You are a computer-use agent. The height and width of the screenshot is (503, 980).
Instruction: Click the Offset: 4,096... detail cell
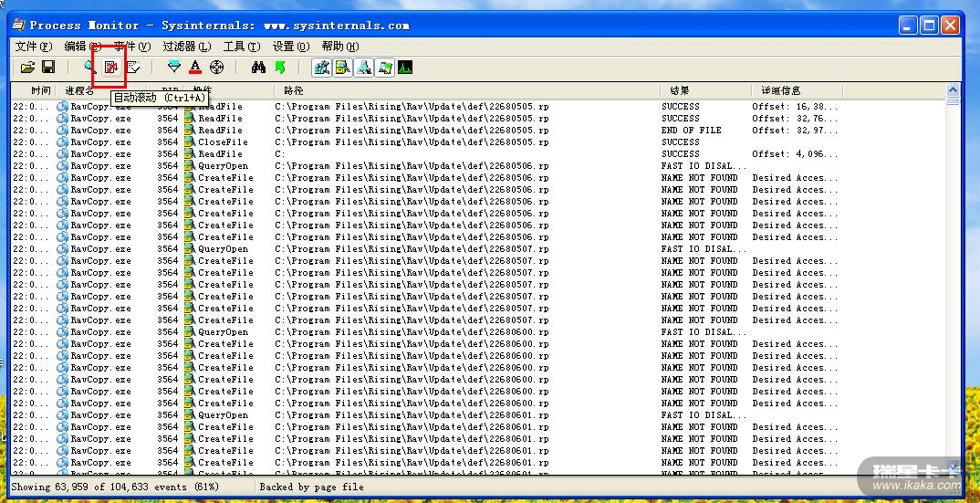795,154
